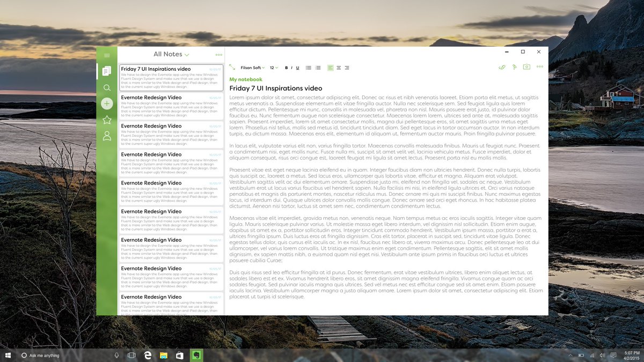Open File Explorer from the taskbar
Image resolution: width=644 pixels, height=362 pixels.
click(x=164, y=355)
